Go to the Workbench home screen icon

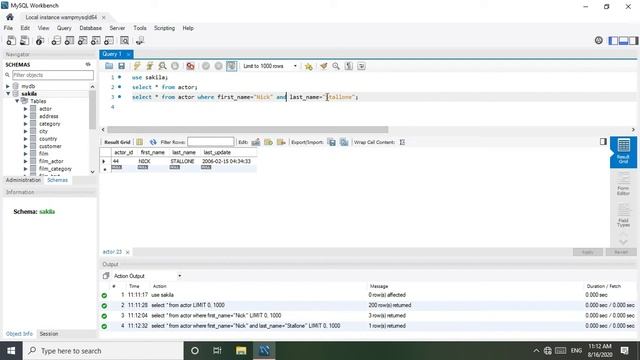(10, 17)
